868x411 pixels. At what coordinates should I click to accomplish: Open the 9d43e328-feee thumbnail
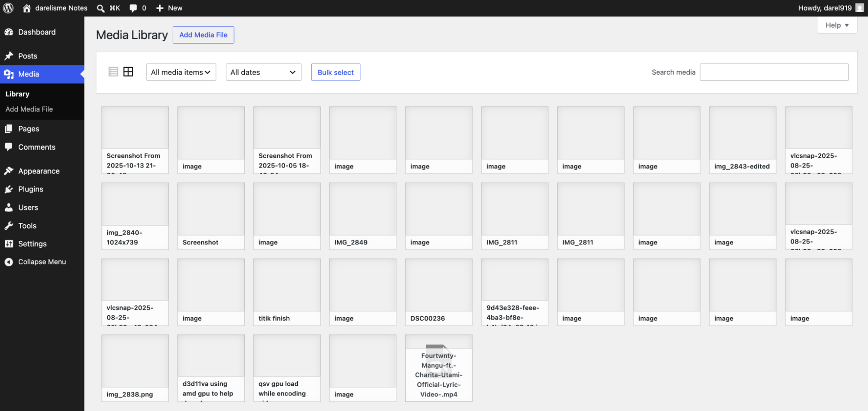(515, 292)
